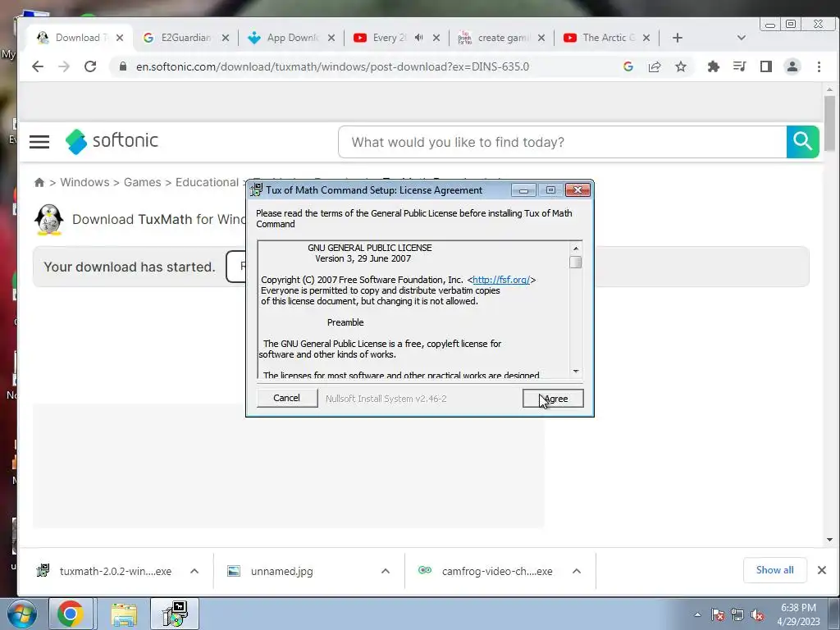Open the media control icon in Chrome toolbar
The height and width of the screenshot is (630, 840).
click(739, 66)
